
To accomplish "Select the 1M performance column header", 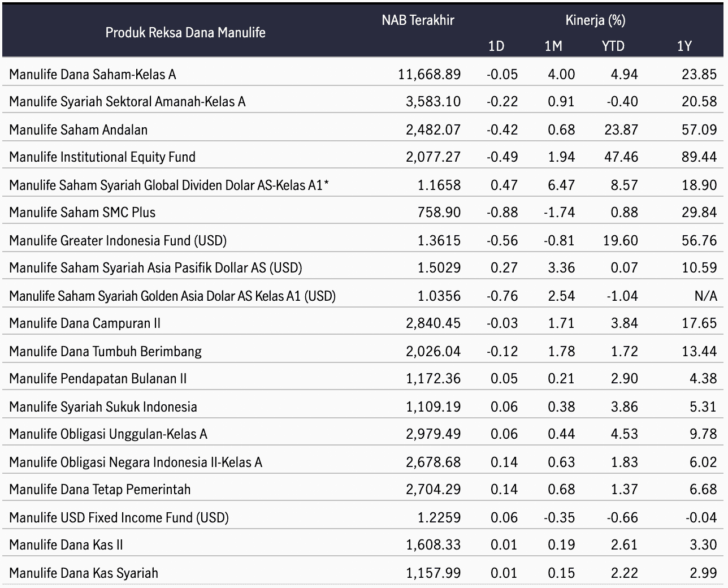I will click(553, 46).
